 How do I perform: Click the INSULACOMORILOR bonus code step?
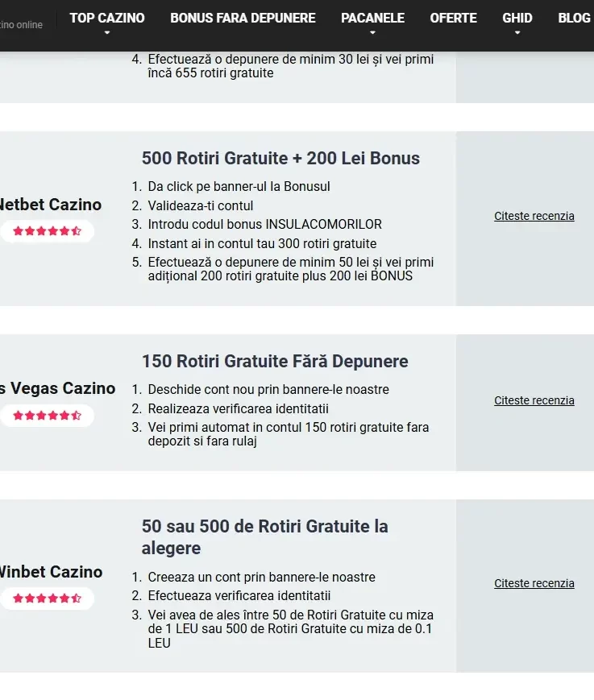265,224
